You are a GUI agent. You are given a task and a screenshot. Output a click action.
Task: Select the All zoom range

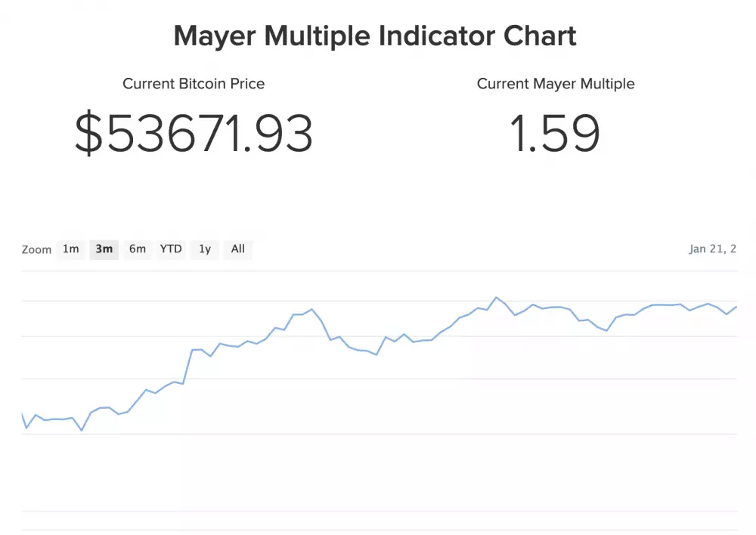pos(237,249)
